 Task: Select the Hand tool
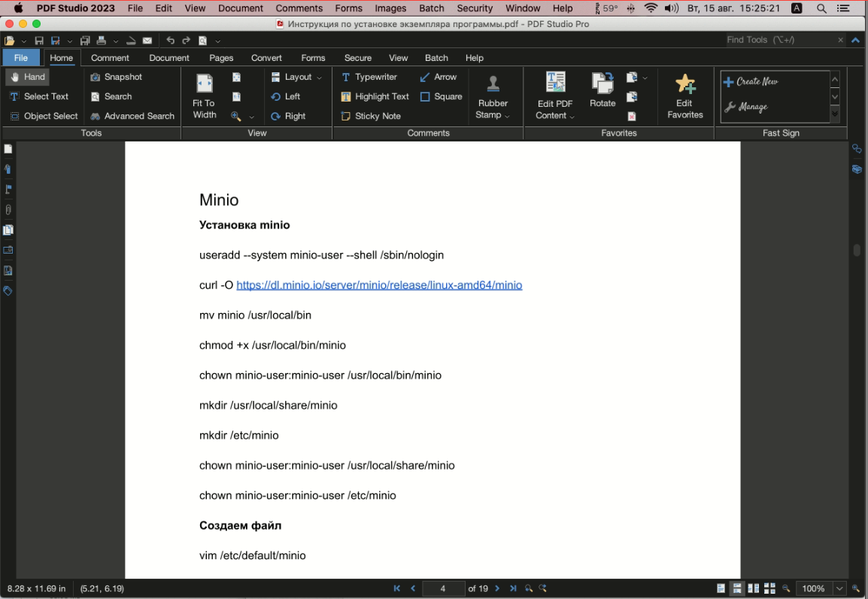pyautogui.click(x=27, y=77)
